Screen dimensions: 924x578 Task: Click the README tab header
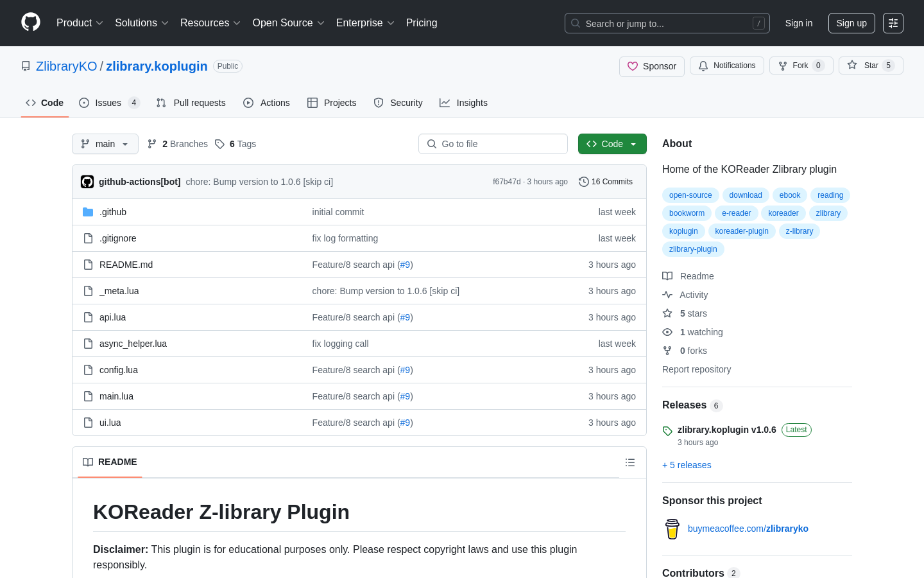coord(110,462)
